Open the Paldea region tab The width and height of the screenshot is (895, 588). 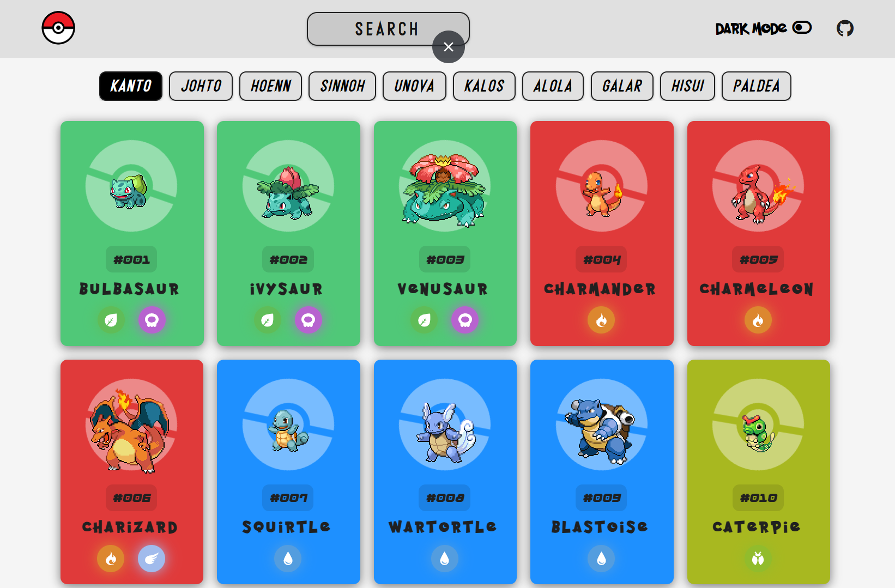click(756, 86)
